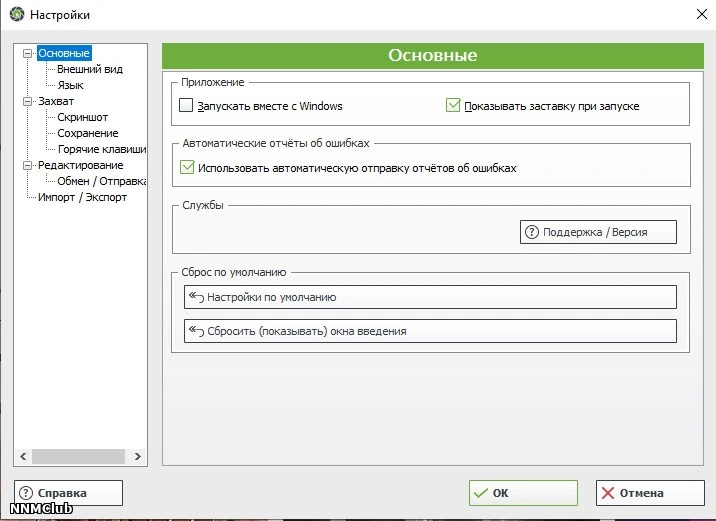The height and width of the screenshot is (521, 716).
Task: Open help with Справка button
Action: (x=68, y=493)
